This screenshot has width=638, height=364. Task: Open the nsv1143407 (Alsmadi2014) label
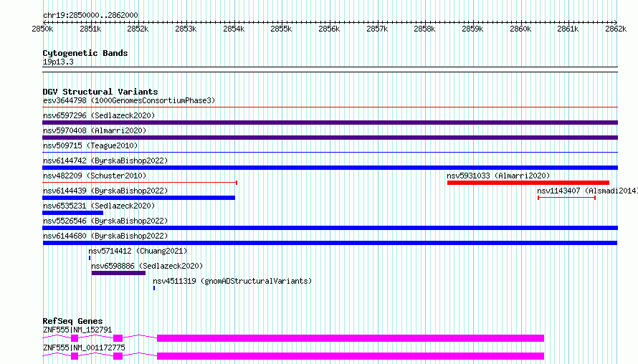(587, 191)
